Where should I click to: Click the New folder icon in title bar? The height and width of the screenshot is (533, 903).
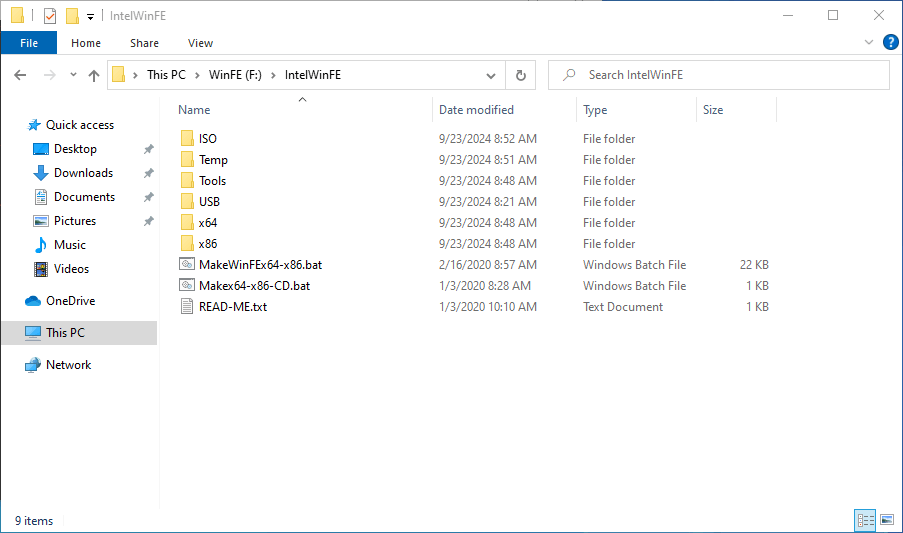[x=72, y=16]
